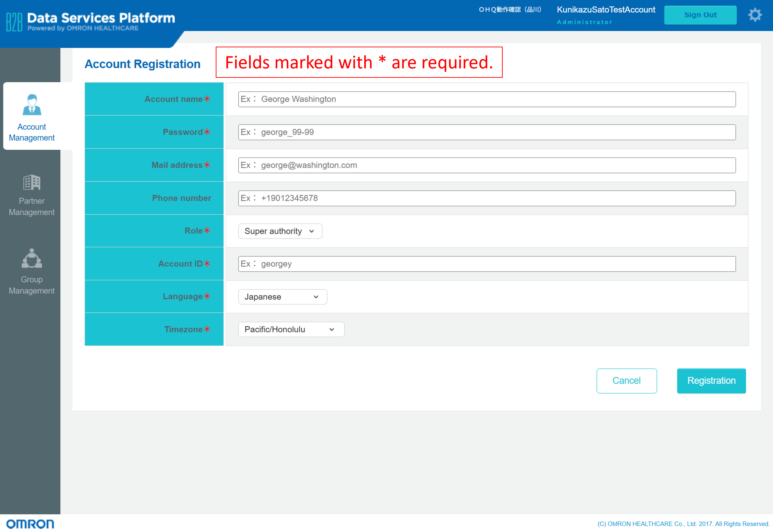Go to Group Management section
The width and height of the screenshot is (773, 532).
tap(32, 285)
